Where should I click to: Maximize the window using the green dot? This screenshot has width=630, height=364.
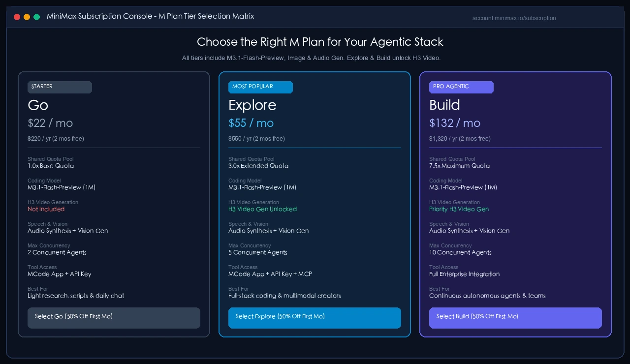(x=36, y=17)
